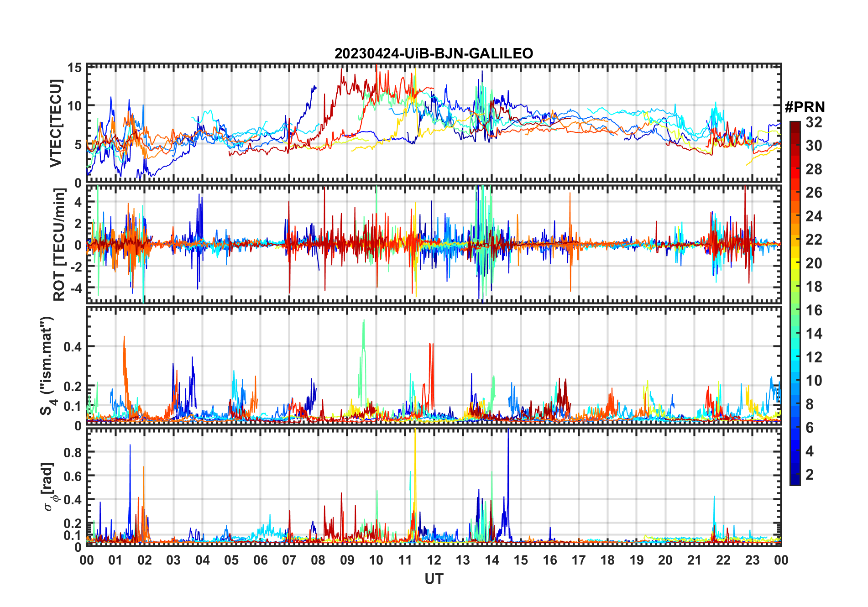Click S4 y-axis tick label 0.4
Viewport: 868px width, 607px height.
(73, 346)
